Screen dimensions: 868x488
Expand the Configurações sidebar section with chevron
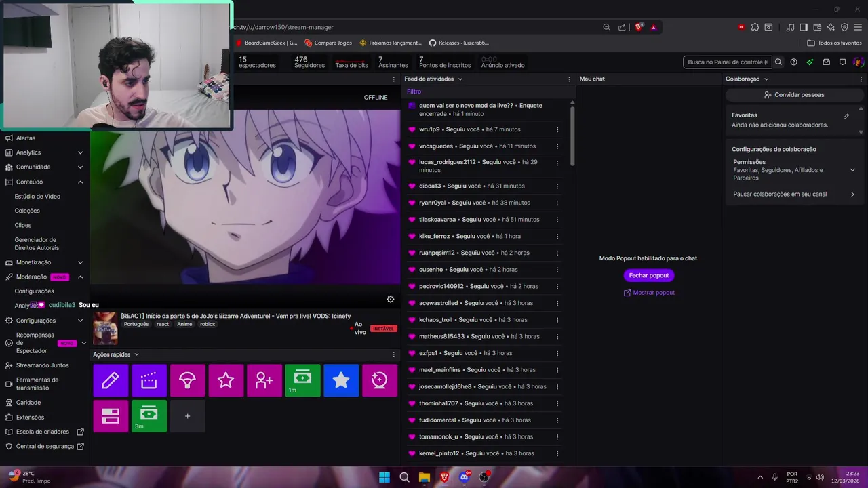[x=80, y=321]
